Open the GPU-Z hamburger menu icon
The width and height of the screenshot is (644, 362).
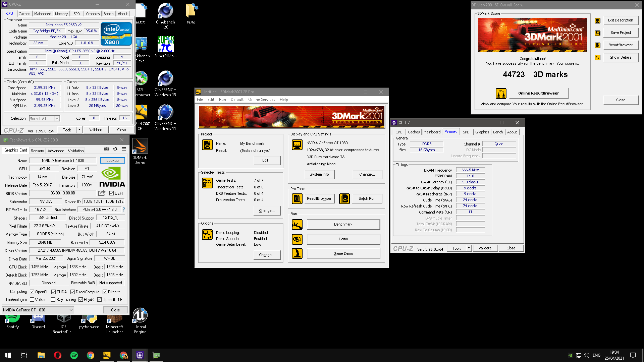point(124,149)
